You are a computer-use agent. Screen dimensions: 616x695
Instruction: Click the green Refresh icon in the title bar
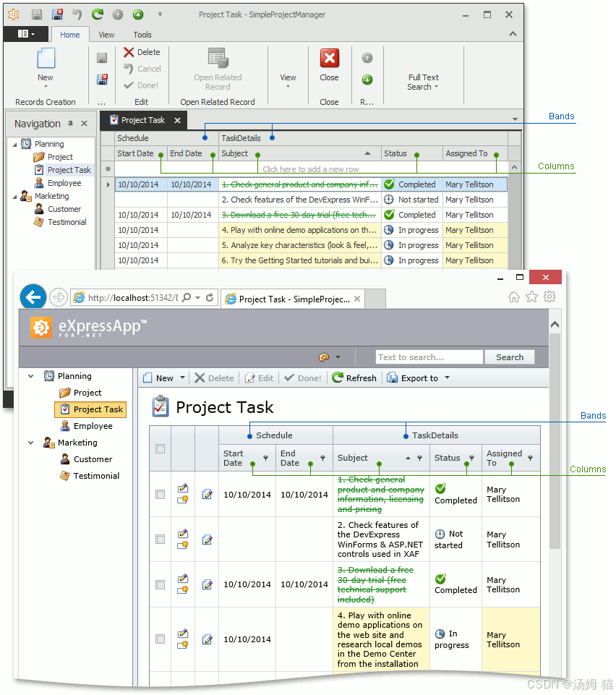[x=98, y=14]
